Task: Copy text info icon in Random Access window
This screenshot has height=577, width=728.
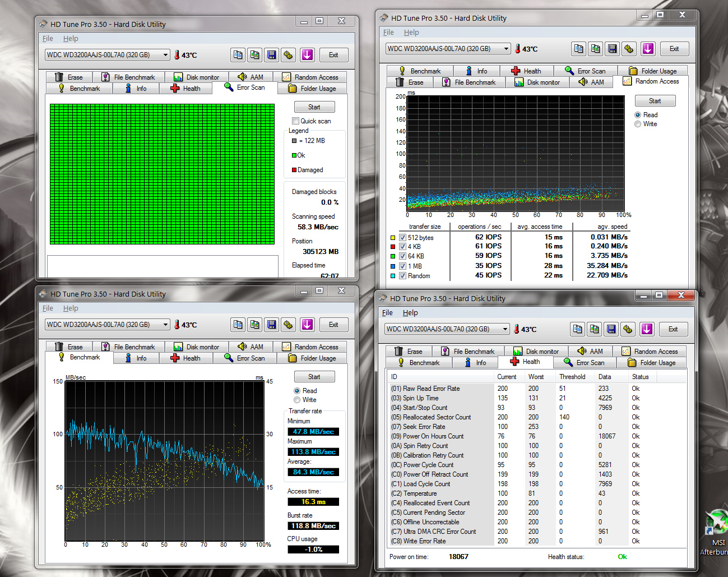Action: click(x=579, y=49)
